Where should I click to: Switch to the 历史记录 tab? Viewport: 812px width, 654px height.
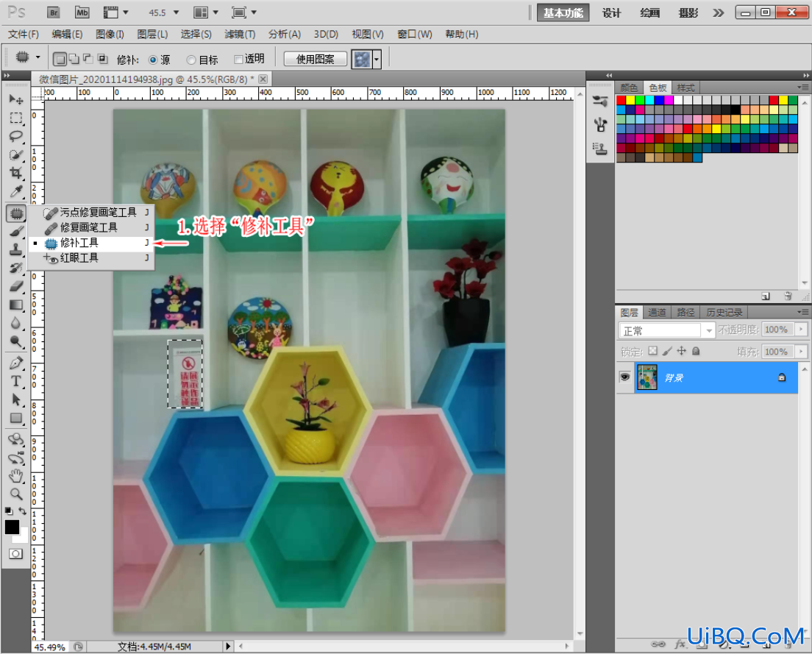[724, 312]
